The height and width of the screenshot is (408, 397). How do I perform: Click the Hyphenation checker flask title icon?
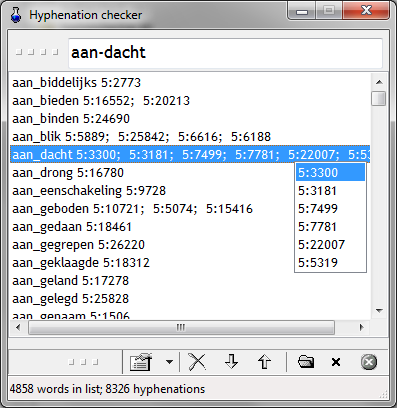pyautogui.click(x=16, y=15)
